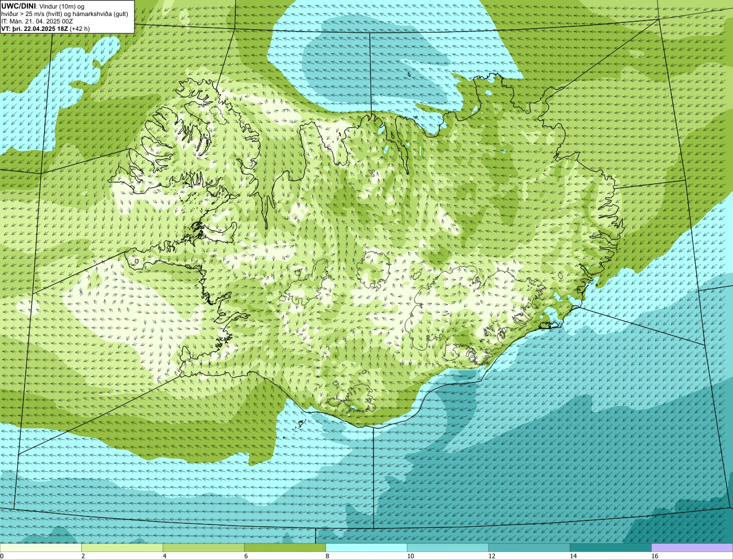Click legend scale label "2"
Image resolution: width=733 pixels, height=560 pixels.
click(83, 556)
